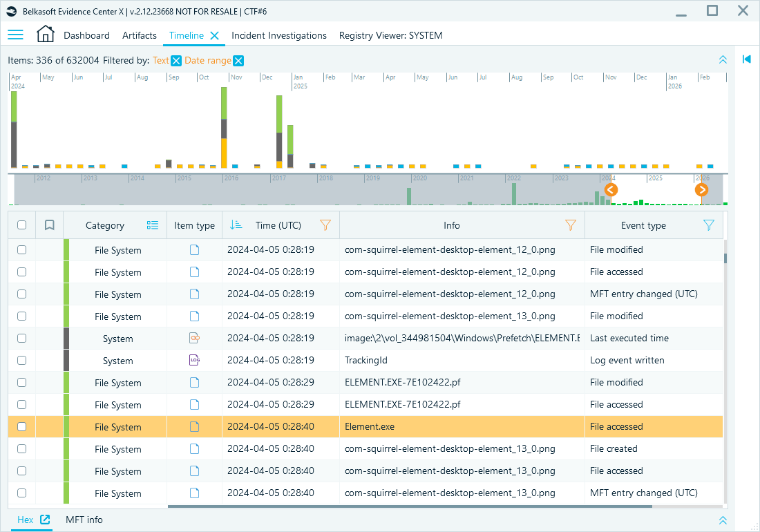Viewport: 760px width, 532px height.
Task: Click the prefetch item icon in Last executed row
Action: click(x=194, y=338)
